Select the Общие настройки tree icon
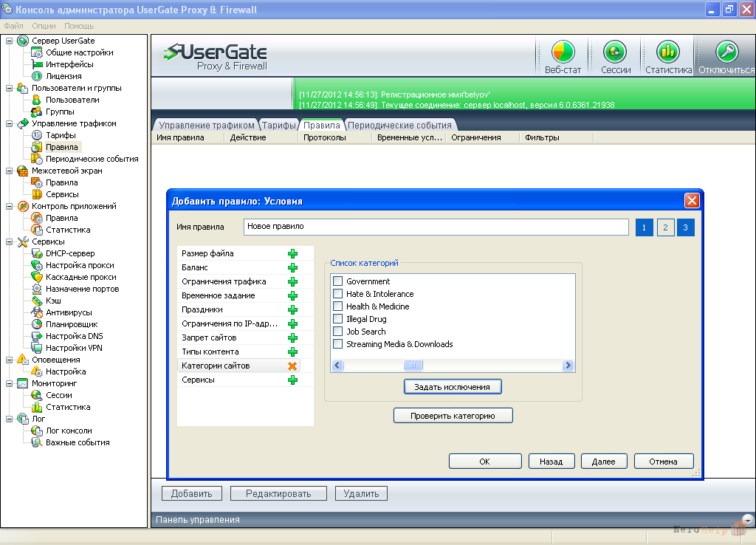This screenshot has width=756, height=545. coord(37,52)
